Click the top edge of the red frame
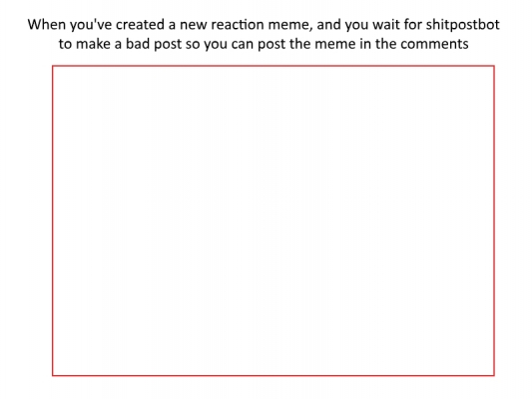This screenshot has height=399, width=532. [273, 66]
